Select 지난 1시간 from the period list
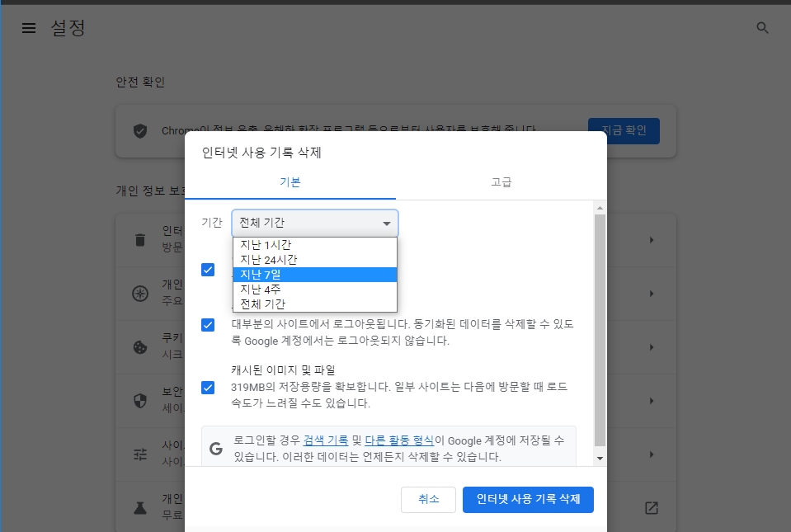Viewport: 791px width, 532px height. click(315, 245)
